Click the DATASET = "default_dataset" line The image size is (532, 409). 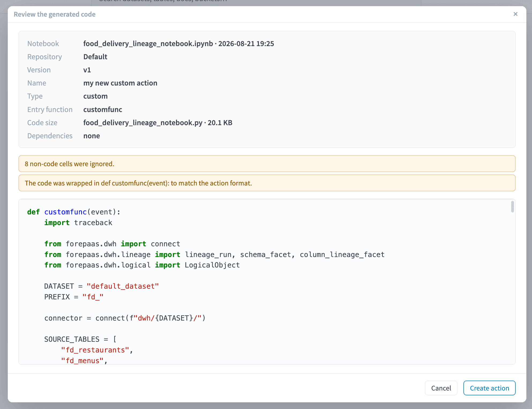pyautogui.click(x=102, y=286)
